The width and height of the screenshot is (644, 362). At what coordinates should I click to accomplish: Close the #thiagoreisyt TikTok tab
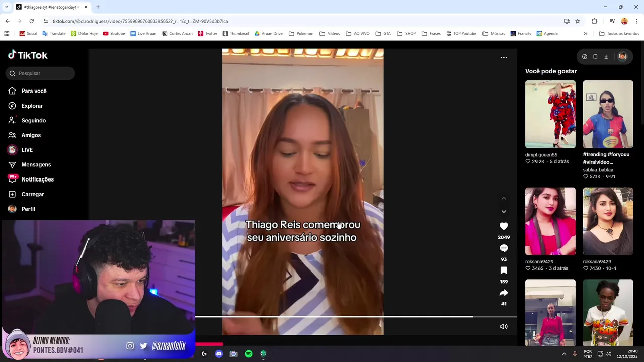point(86,7)
